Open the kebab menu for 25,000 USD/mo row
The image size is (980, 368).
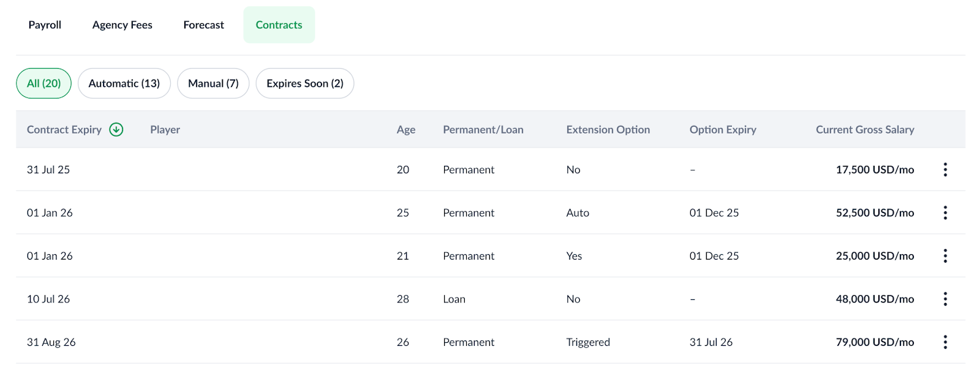[x=945, y=256]
